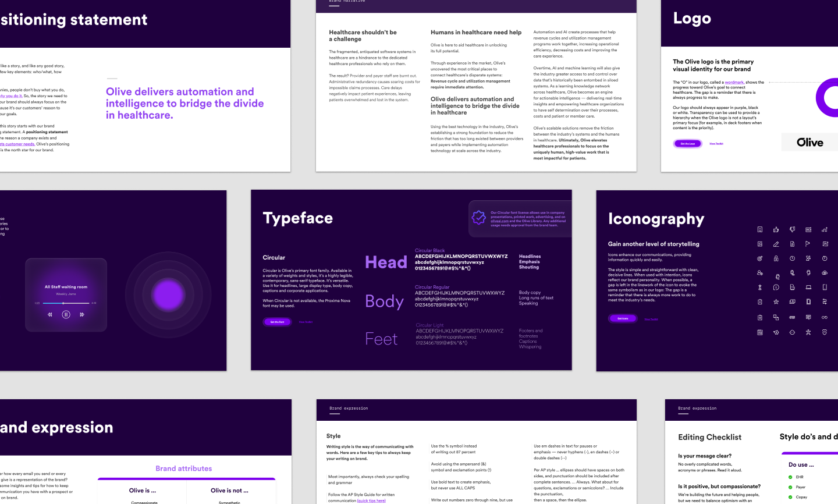Click the Get the Font button
The height and width of the screenshot is (504, 838).
pyautogui.click(x=278, y=322)
